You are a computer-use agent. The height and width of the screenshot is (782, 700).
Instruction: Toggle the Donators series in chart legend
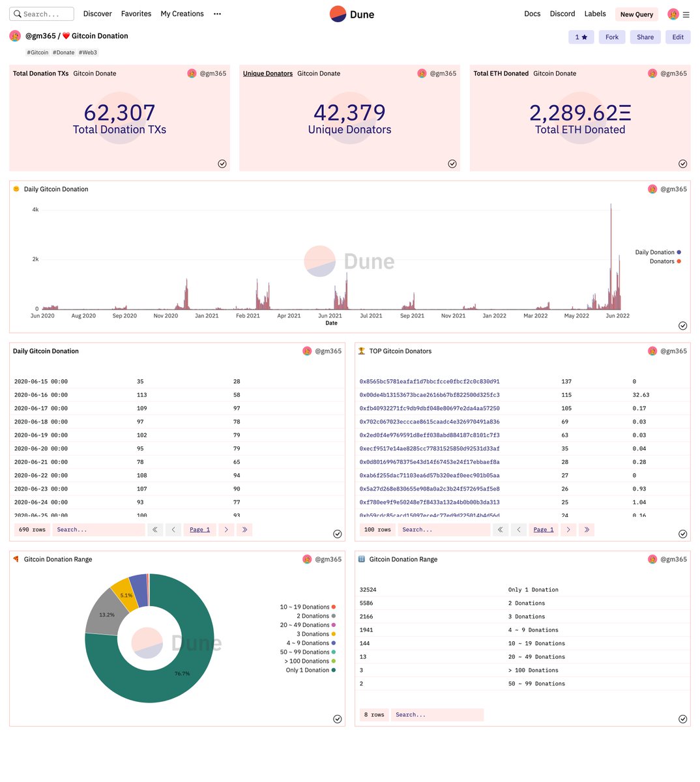coord(665,261)
